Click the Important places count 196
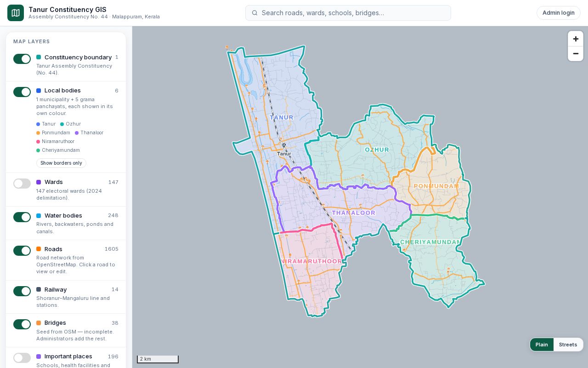588x368 pixels. pos(113,357)
